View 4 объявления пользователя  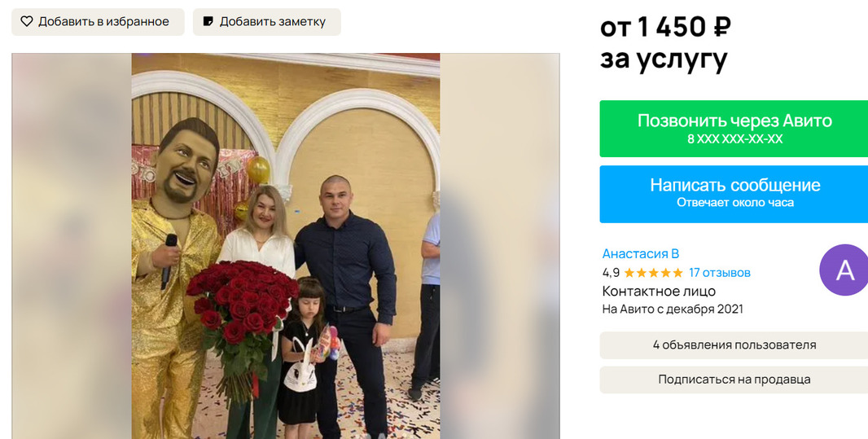tap(734, 345)
